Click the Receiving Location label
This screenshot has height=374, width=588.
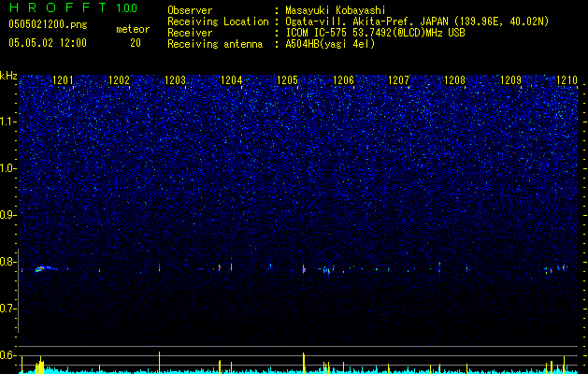point(218,22)
